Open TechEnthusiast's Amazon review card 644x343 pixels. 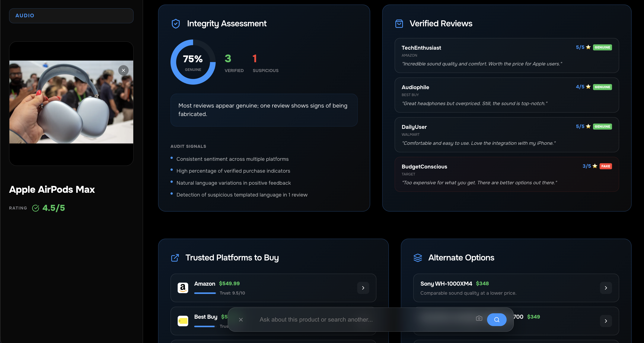pyautogui.click(x=506, y=55)
